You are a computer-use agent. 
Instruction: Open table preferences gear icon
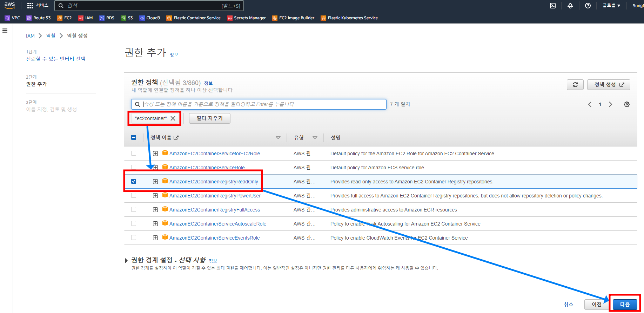(x=627, y=104)
